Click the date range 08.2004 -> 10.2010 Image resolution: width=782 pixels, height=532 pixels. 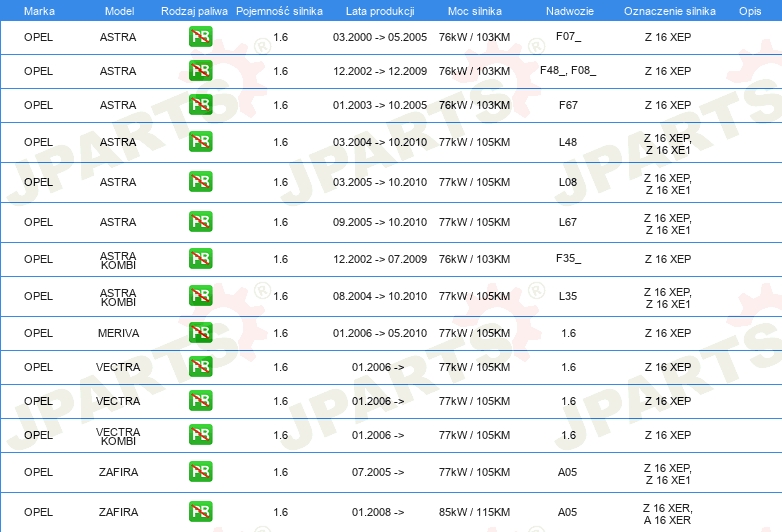click(x=380, y=296)
